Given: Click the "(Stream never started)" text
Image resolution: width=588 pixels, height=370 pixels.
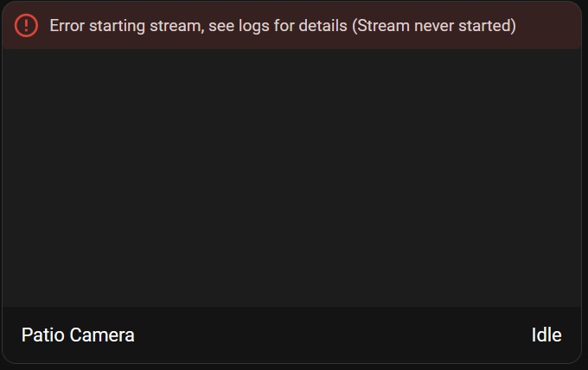Looking at the screenshot, I should 434,26.
